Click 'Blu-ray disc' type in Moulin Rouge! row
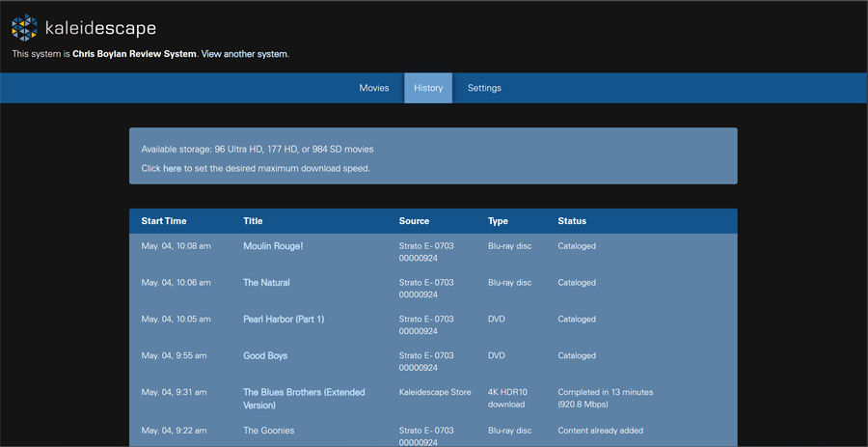The width and height of the screenshot is (868, 447). [510, 246]
